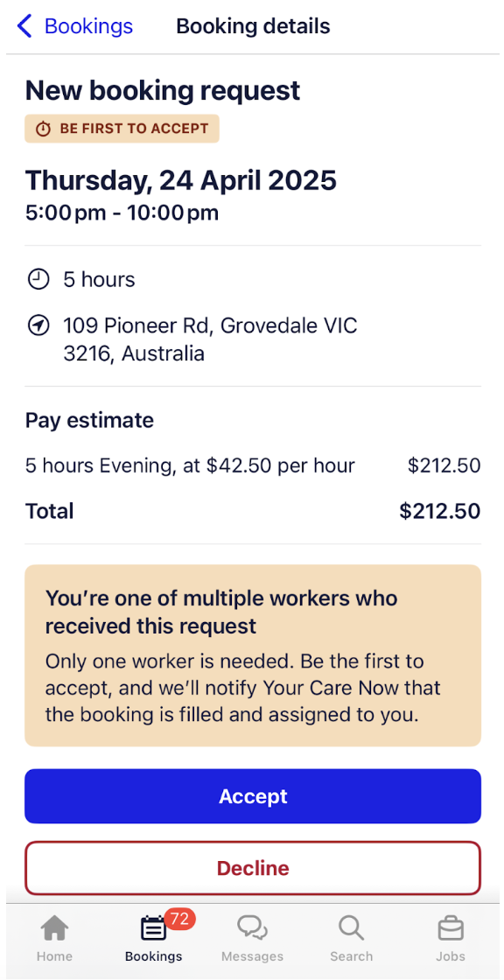Tap the back chevron beside Bookings
This screenshot has height=980, width=504.
(x=24, y=27)
